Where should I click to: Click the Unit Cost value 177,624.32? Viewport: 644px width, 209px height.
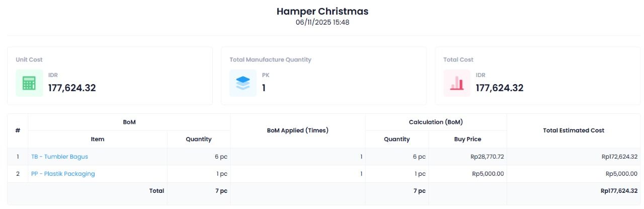click(x=72, y=88)
